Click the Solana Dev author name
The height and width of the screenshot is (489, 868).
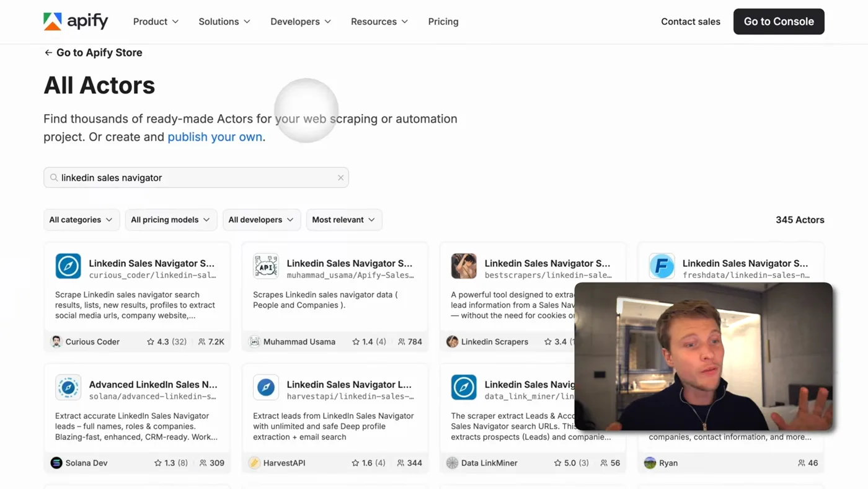pyautogui.click(x=86, y=463)
